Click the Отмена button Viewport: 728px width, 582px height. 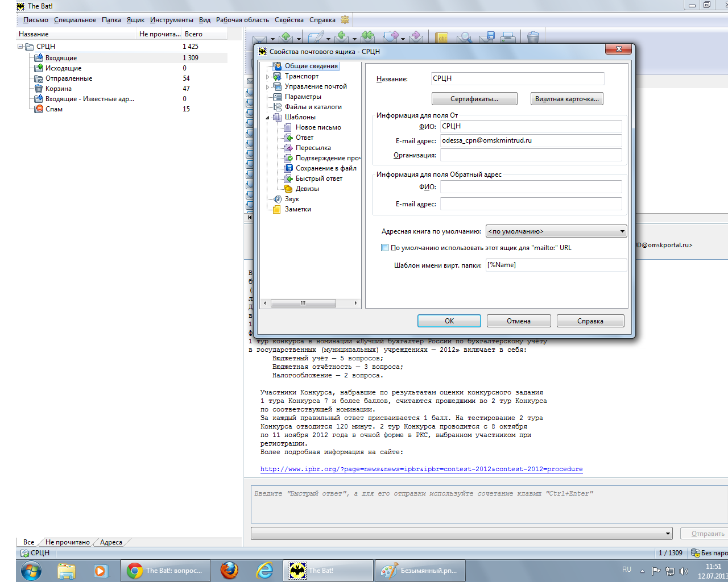coord(519,321)
